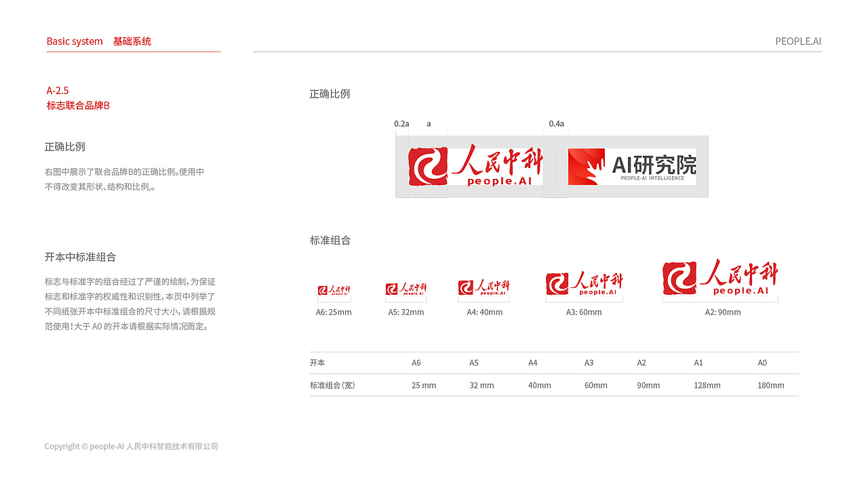Click table cell '128mm'
Viewport: 868px width, 488px height.
point(707,386)
